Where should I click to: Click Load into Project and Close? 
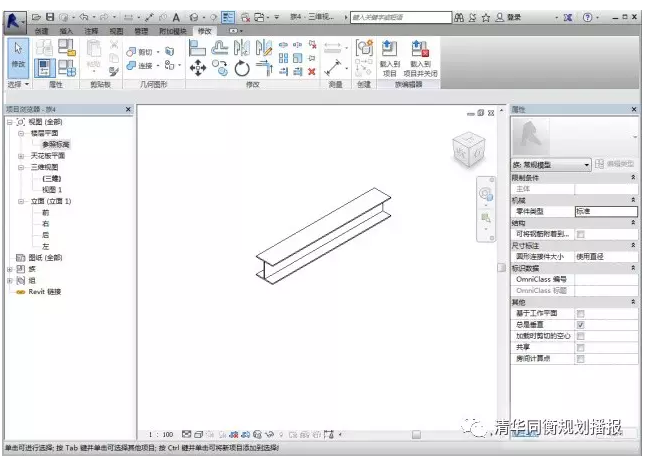click(x=420, y=59)
